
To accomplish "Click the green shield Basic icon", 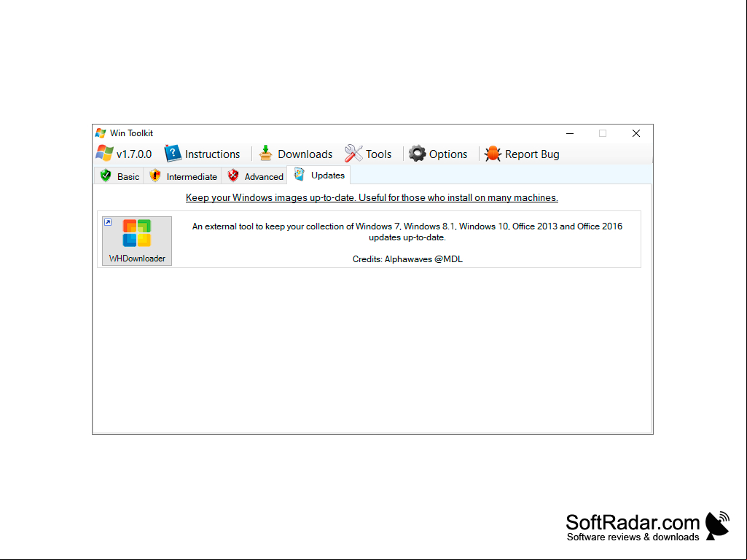I will pyautogui.click(x=106, y=176).
